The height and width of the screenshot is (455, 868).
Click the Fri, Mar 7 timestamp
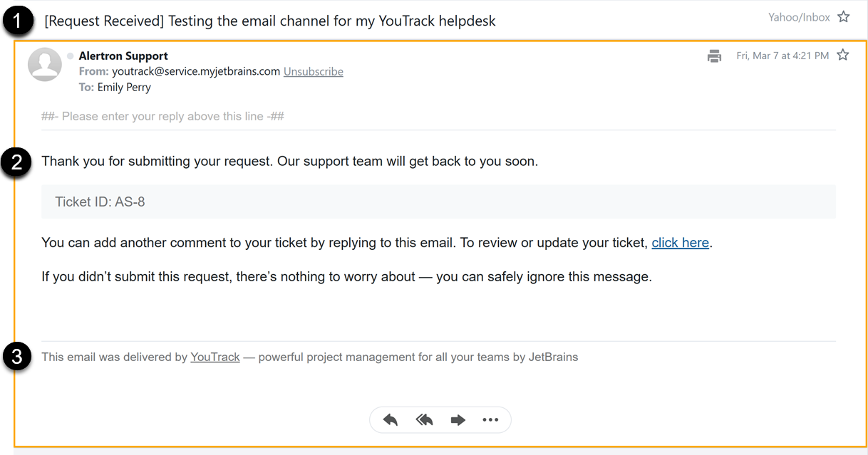(782, 55)
